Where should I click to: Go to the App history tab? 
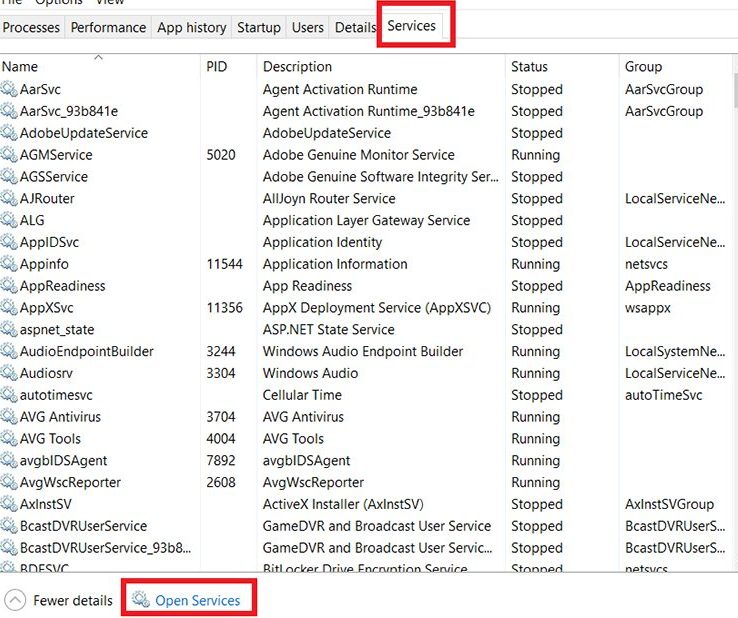(192, 27)
